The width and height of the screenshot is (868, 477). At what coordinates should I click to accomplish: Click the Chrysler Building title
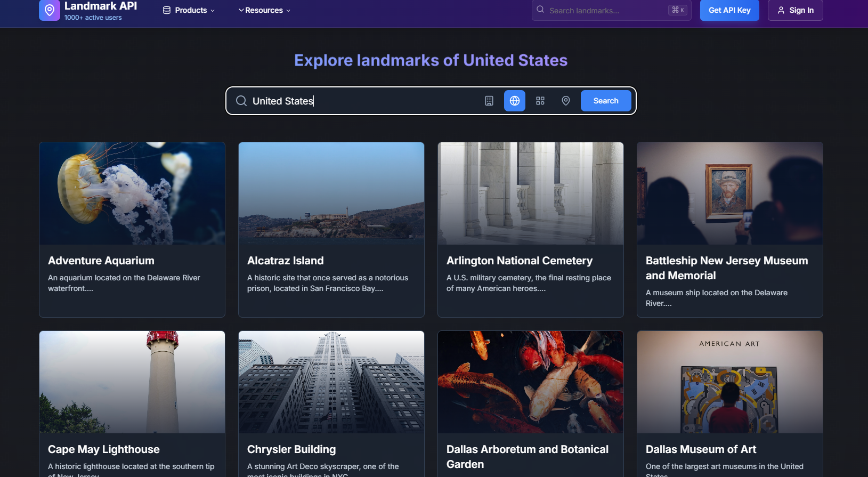click(x=291, y=449)
